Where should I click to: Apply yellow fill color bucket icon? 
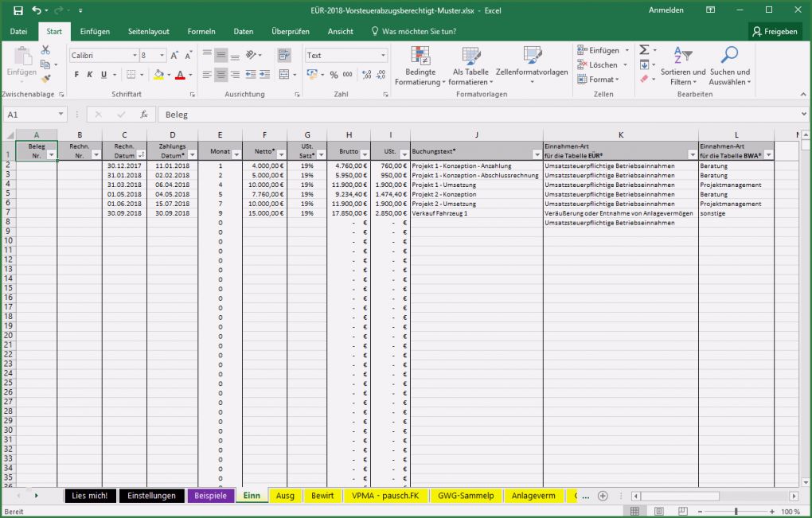coord(158,74)
